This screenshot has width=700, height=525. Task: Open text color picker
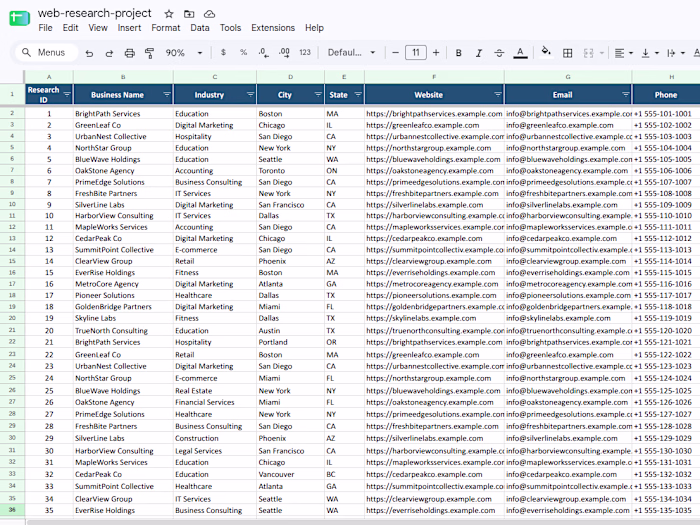[x=520, y=53]
